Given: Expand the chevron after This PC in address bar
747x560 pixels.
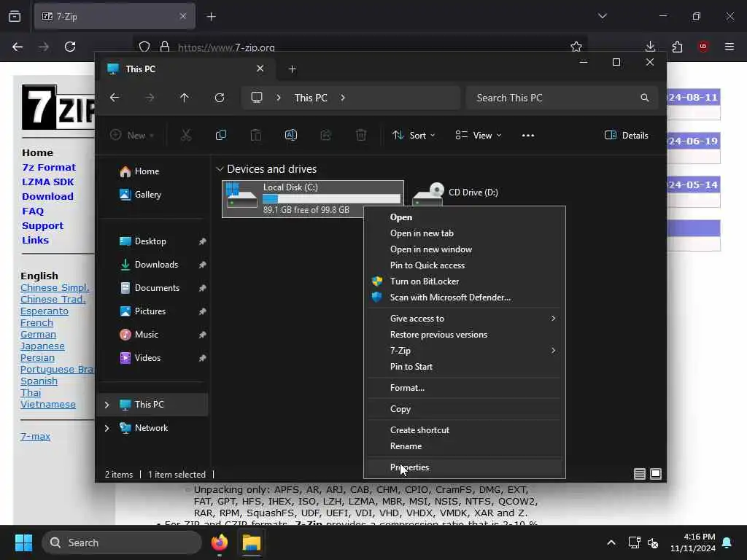Looking at the screenshot, I should (343, 98).
